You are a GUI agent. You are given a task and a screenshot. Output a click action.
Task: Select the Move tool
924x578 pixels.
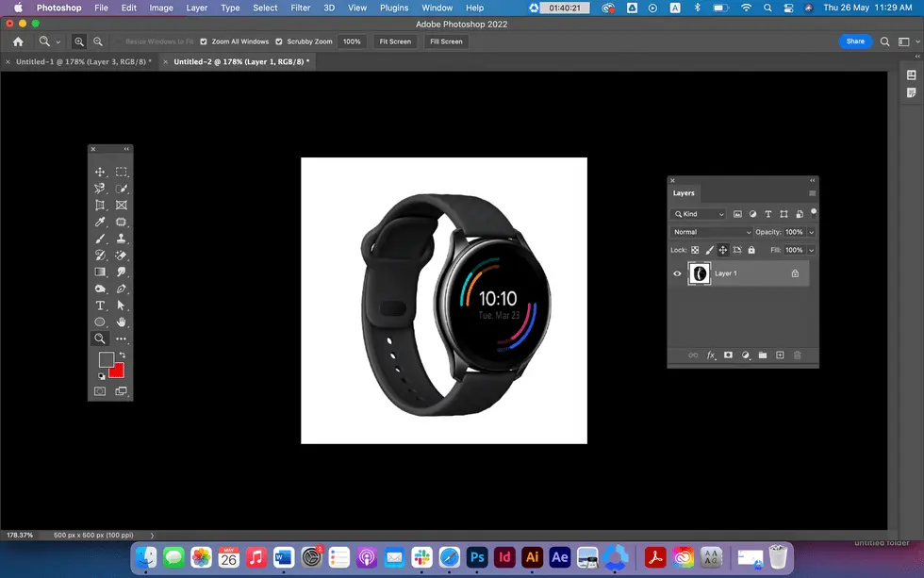[x=99, y=172]
